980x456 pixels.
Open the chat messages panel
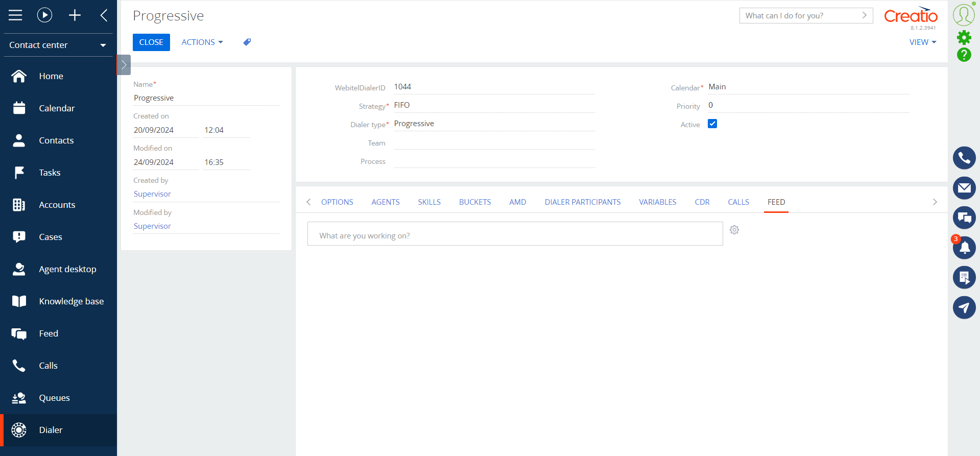coord(964,218)
